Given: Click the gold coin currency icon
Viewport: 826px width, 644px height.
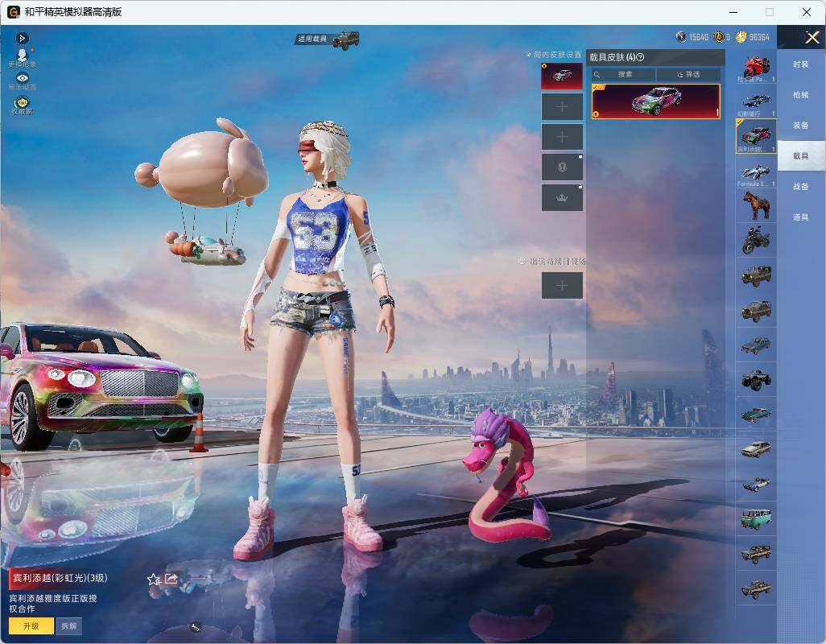Looking at the screenshot, I should click(741, 37).
